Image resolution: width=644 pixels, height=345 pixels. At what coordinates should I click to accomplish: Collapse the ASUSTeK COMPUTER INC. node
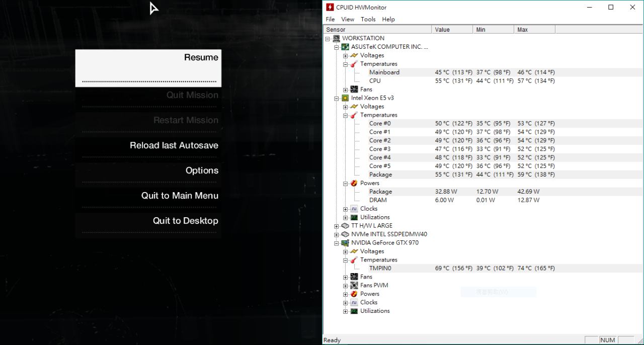337,47
